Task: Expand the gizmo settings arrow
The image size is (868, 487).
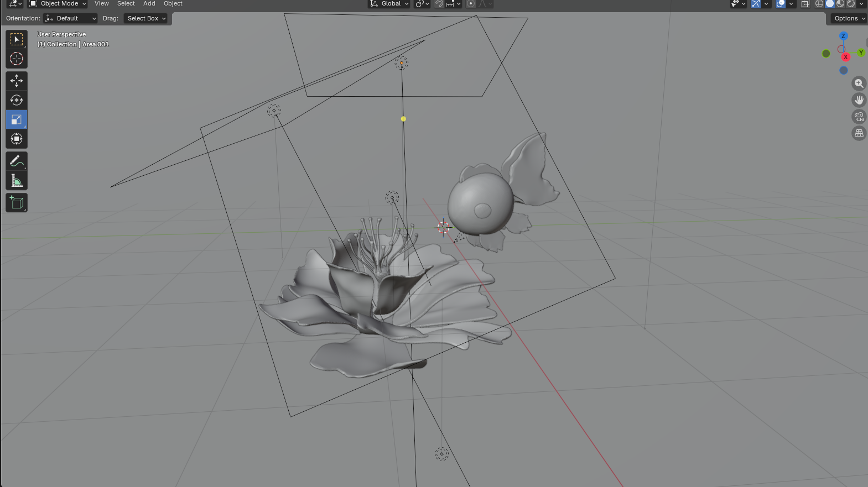Action: 766,4
